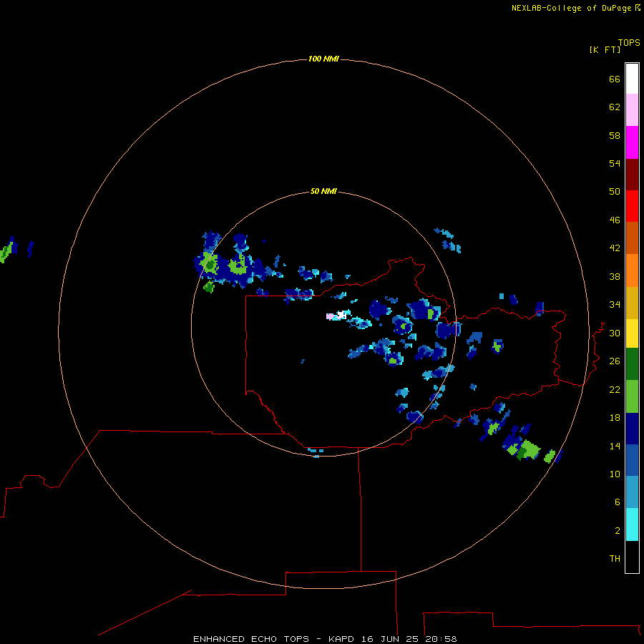Click the white swatch atop the tops legend
The image size is (644, 644).
pos(632,79)
